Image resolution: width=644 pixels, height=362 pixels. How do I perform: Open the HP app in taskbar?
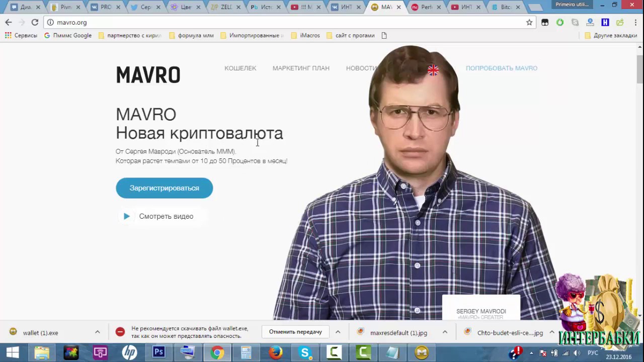[x=129, y=353]
